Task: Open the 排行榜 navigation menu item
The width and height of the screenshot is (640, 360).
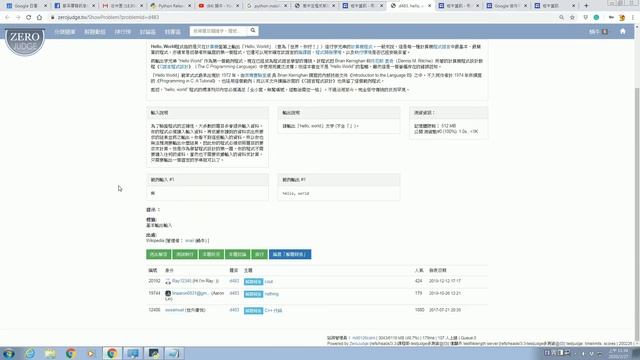Action: coord(122,32)
